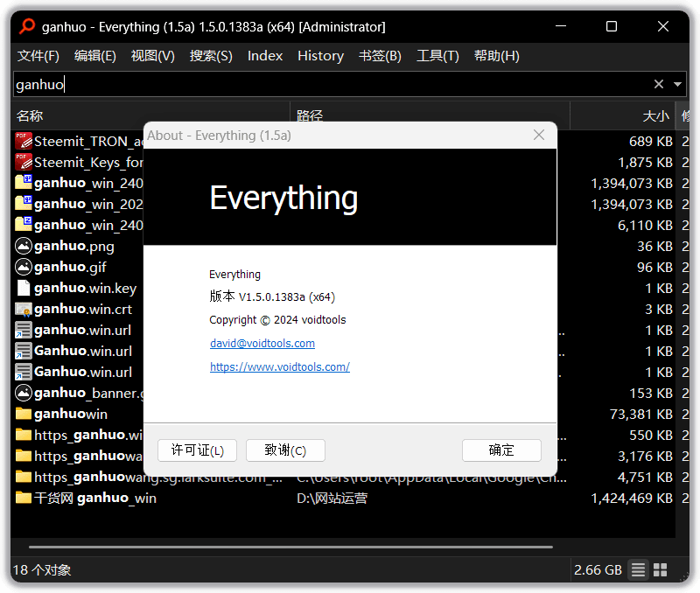Click the 许可证(L) license button
Viewport: 700px width, 593px height.
point(198,450)
